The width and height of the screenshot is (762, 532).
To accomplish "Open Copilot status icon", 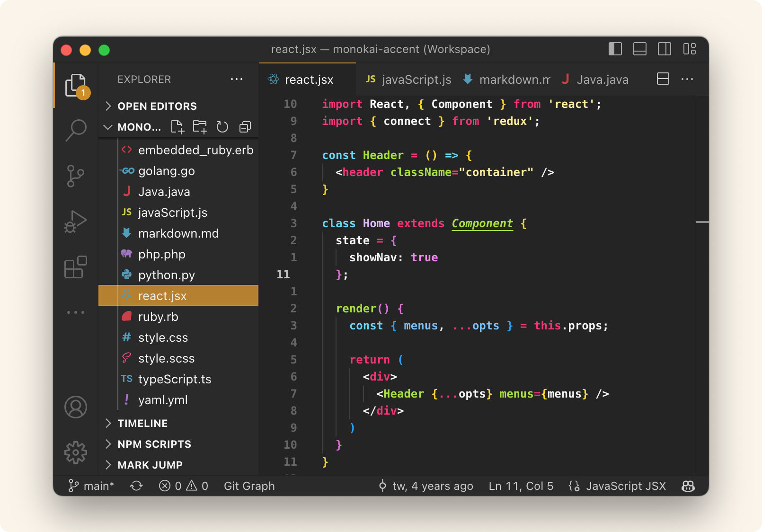I will tap(688, 486).
